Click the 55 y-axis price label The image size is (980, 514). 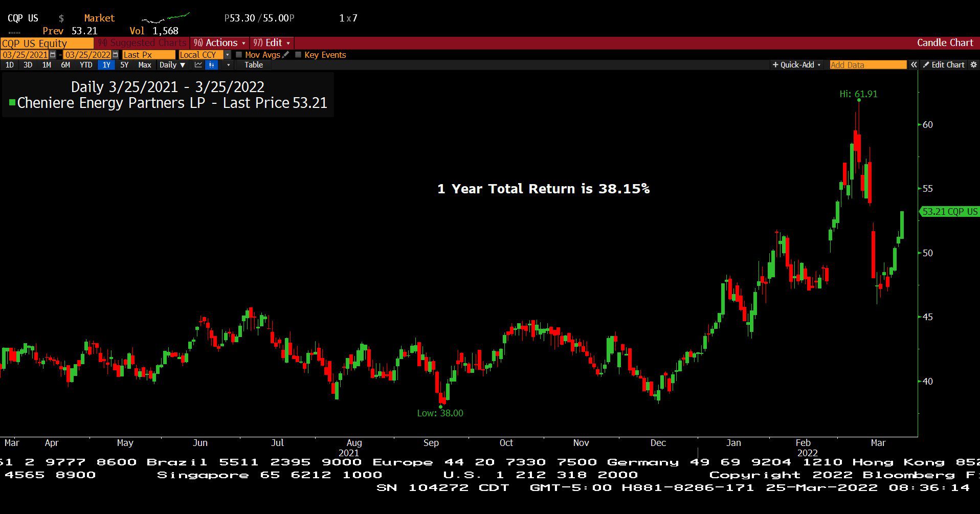tap(927, 189)
